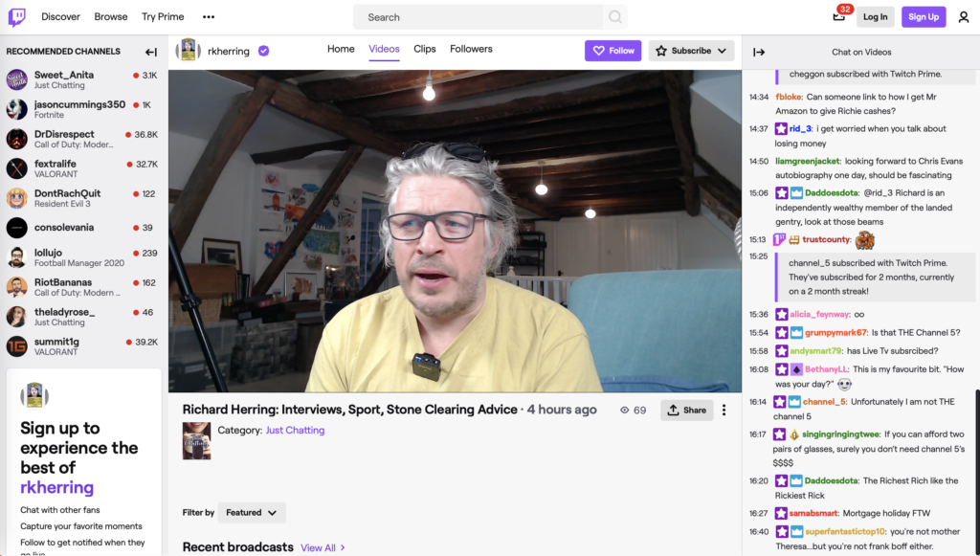Open the rkherring channel name link
The width and height of the screenshot is (980, 556).
(x=228, y=52)
